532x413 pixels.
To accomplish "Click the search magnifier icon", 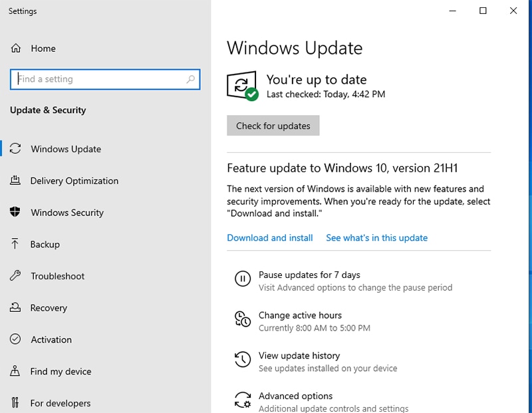I will tap(191, 79).
